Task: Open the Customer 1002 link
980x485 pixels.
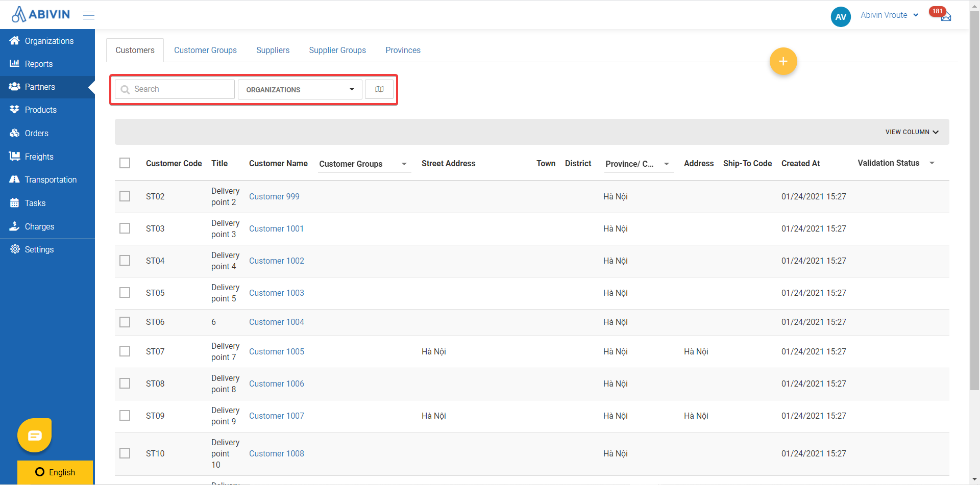Action: tap(276, 261)
